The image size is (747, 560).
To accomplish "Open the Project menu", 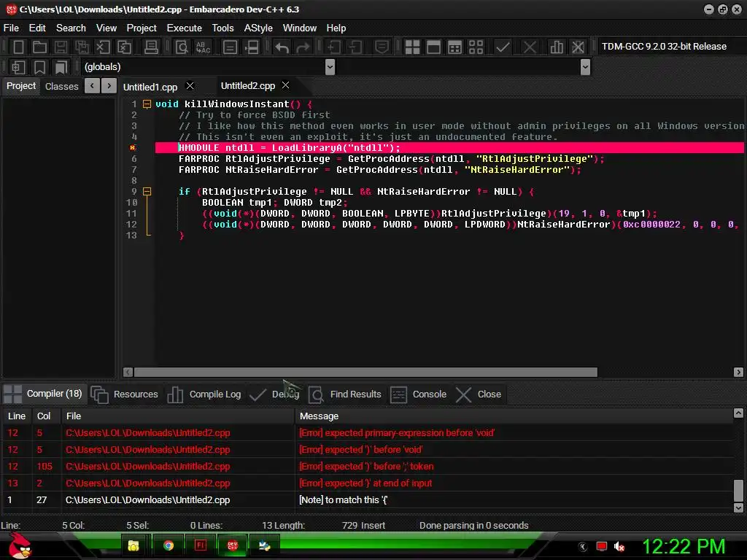I will 142,28.
